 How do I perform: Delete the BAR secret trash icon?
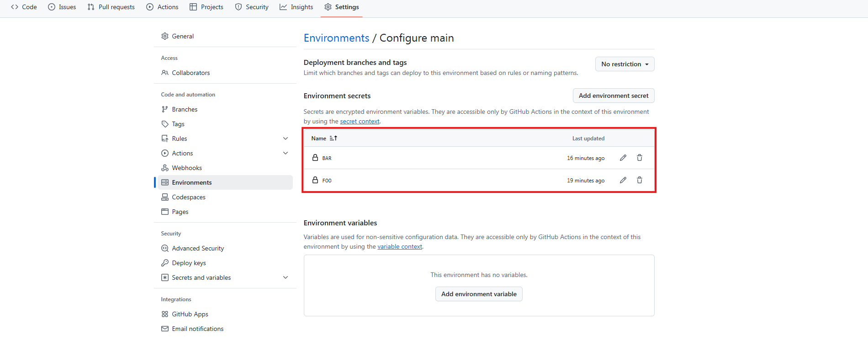(640, 158)
